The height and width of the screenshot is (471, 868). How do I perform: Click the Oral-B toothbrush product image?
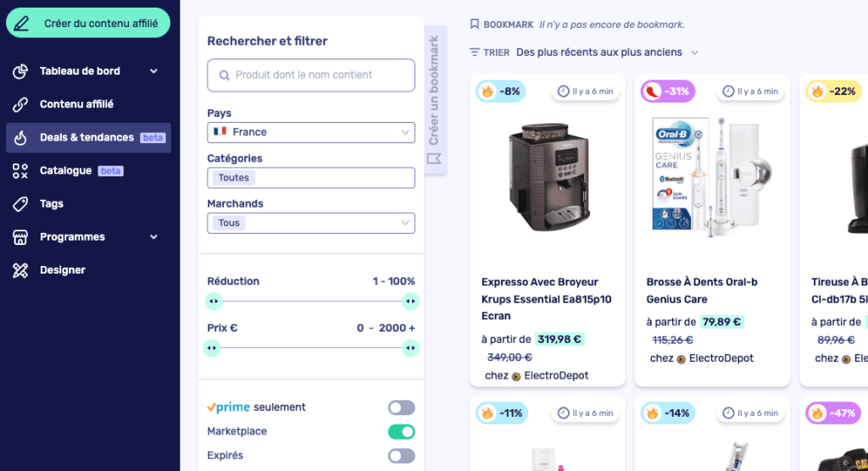tap(712, 176)
